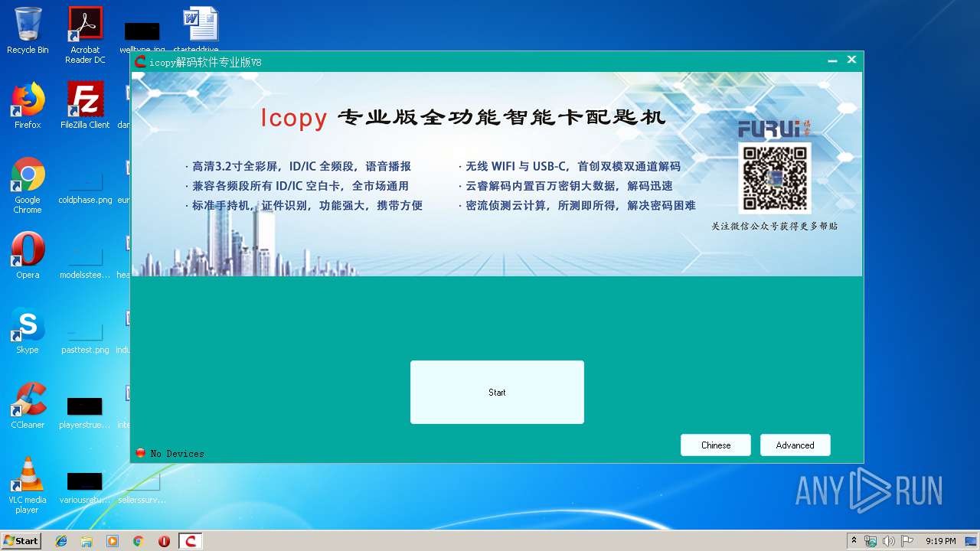Open the volume tray icon
The width and height of the screenshot is (980, 551).
point(889,541)
